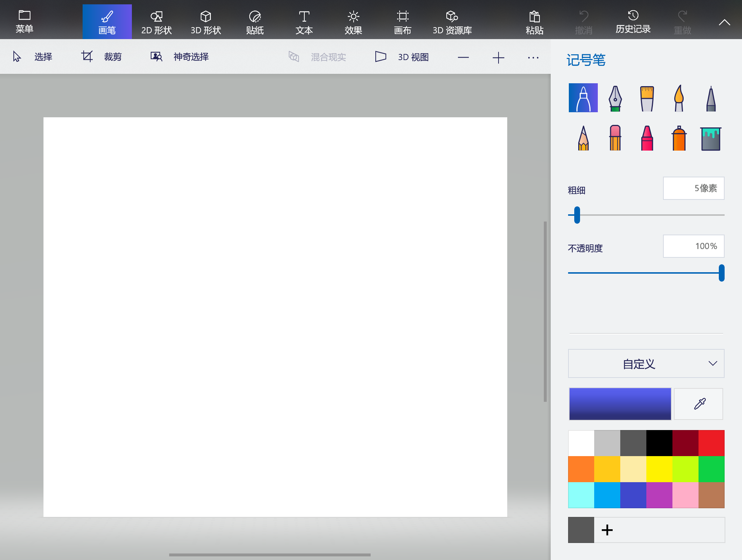Screen dimensions: 742x560
Task: Open the three-dots more options menu
Action: tap(533, 58)
